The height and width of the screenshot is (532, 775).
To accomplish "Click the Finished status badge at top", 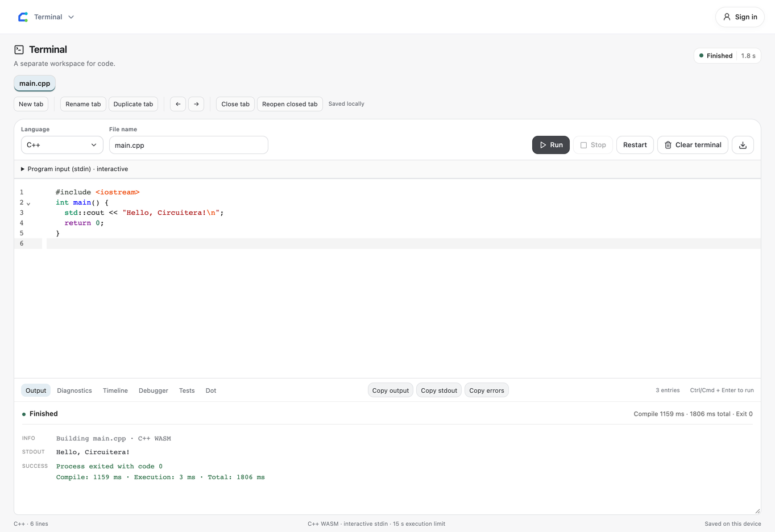I will (727, 56).
